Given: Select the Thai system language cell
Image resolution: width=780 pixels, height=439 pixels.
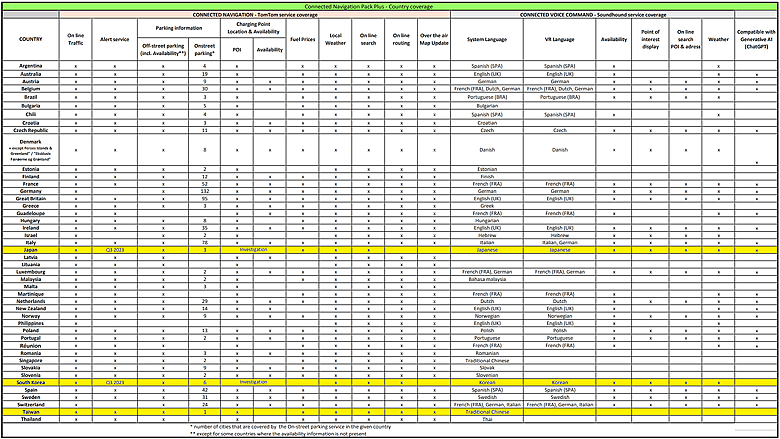Looking at the screenshot, I should click(487, 419).
